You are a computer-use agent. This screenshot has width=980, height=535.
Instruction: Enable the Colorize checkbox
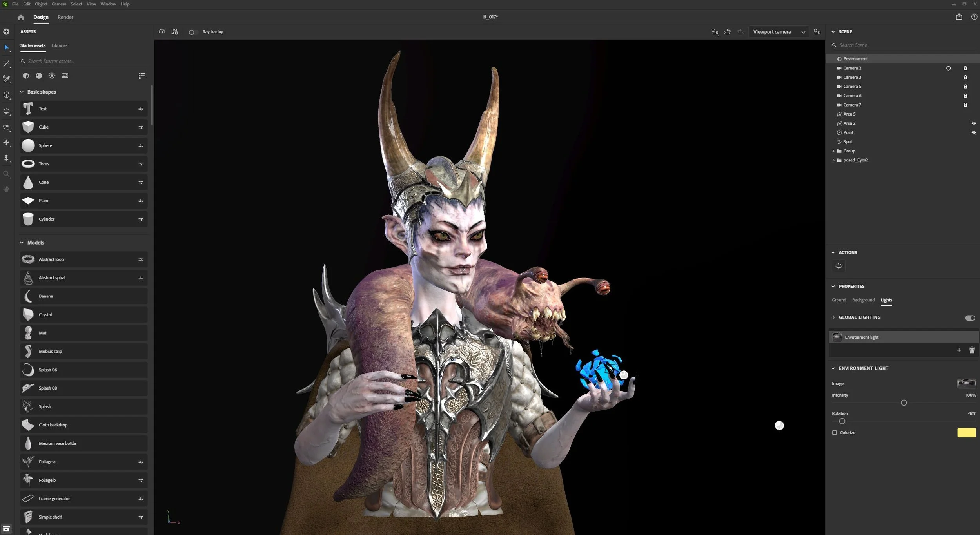point(835,433)
